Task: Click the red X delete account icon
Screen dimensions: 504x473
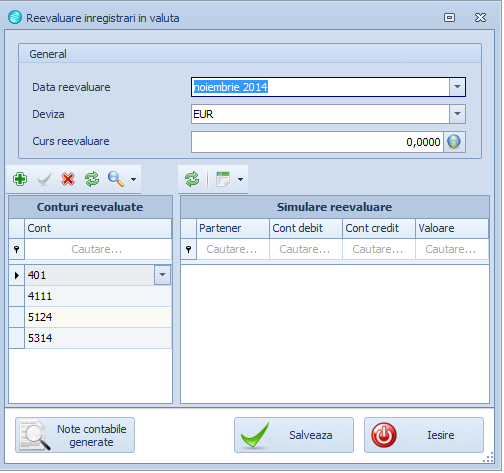Action: (68, 179)
